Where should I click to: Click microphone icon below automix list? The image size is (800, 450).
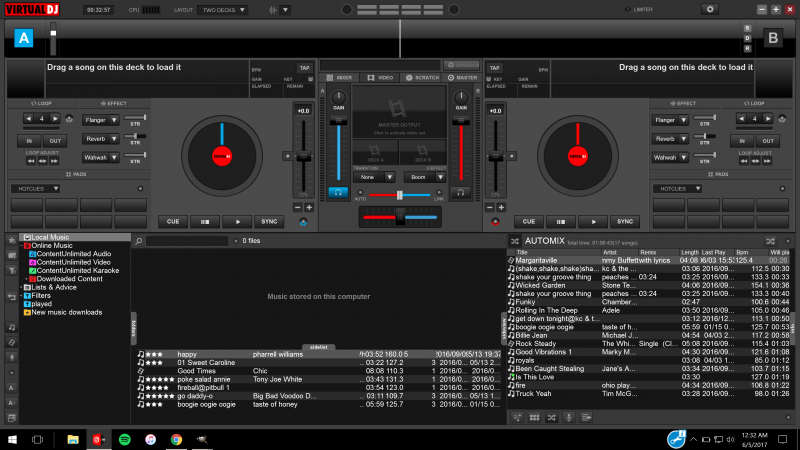[569, 417]
